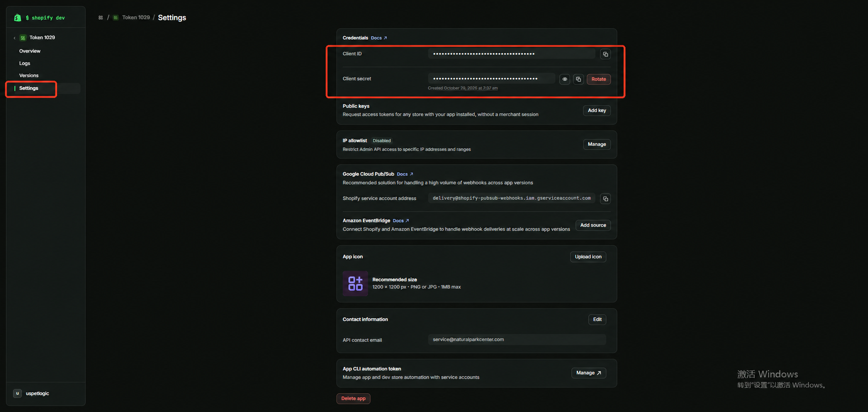Open the Amazon EventBridge Docs link
The width and height of the screenshot is (868, 412).
click(401, 221)
